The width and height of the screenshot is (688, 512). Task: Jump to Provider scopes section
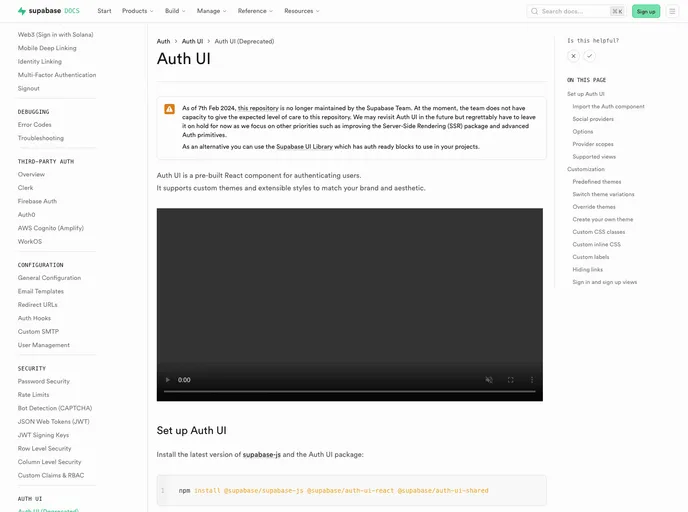[x=593, y=144]
